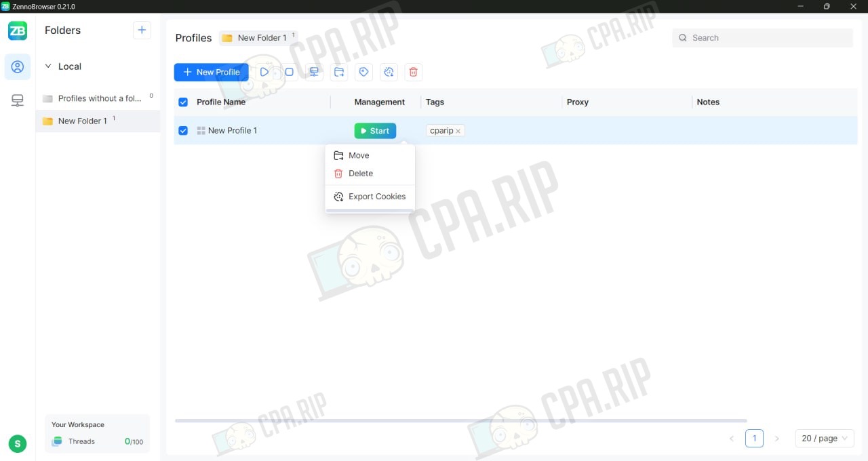Click the move to folder toolbar icon

tap(339, 72)
